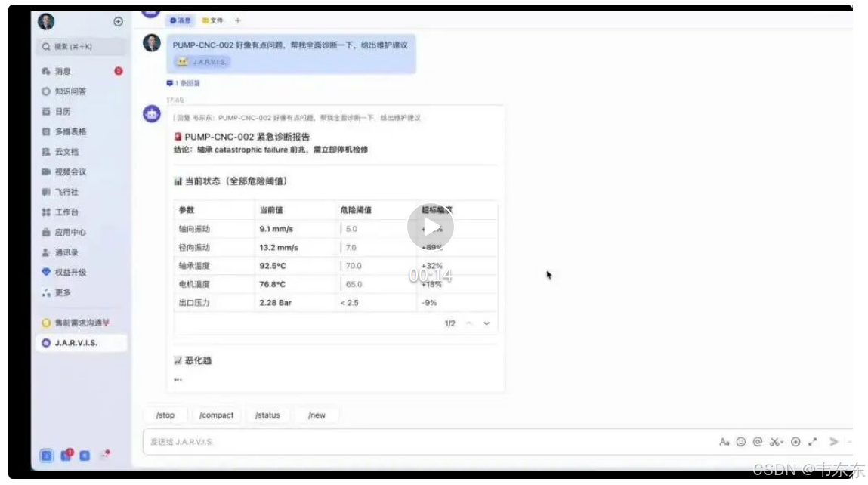Click first blue icon at sidebar bottom

tap(47, 456)
